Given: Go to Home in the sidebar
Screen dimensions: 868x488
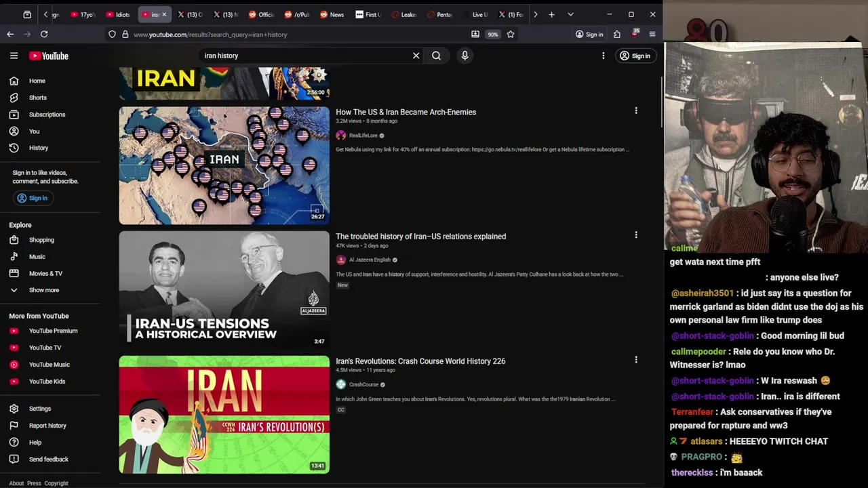Looking at the screenshot, I should (x=37, y=81).
